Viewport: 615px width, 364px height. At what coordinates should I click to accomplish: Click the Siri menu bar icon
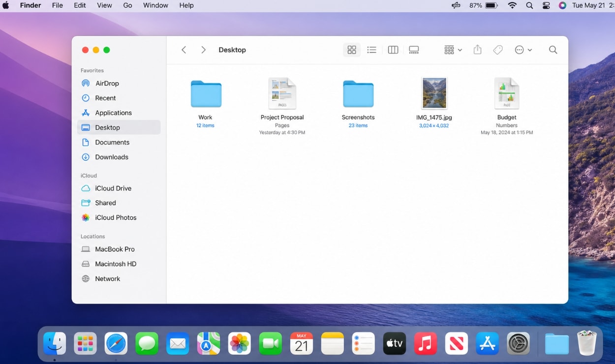[562, 5]
